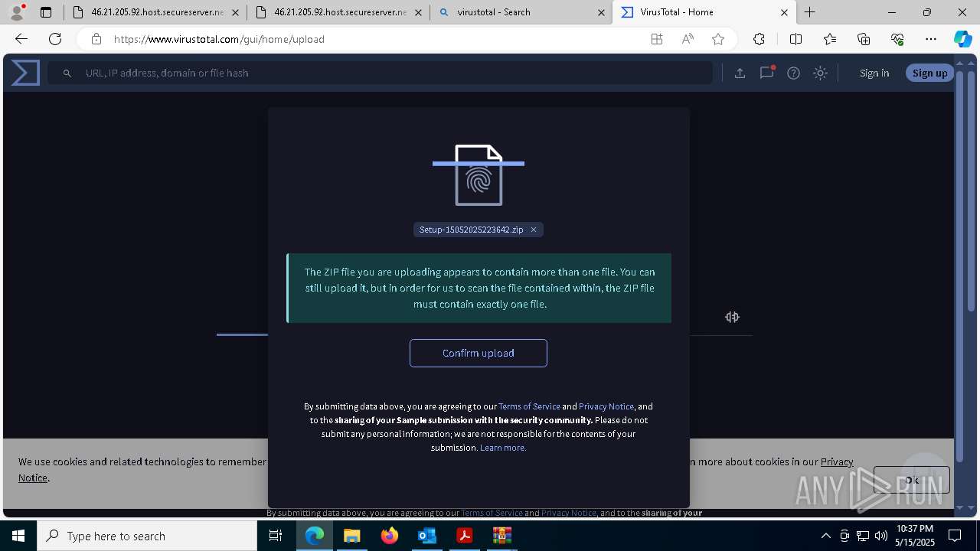Click the Read aloud icon
980x551 pixels.
(x=688, y=39)
